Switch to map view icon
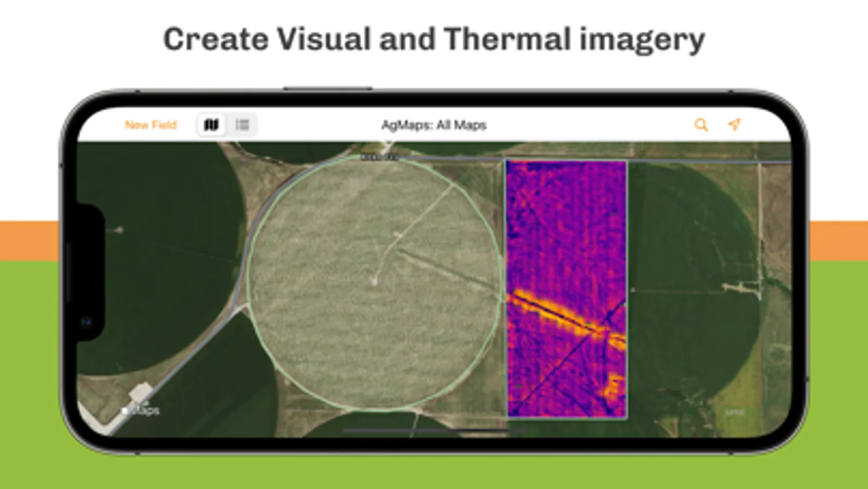Viewport: 868px width, 489px height. (x=211, y=125)
